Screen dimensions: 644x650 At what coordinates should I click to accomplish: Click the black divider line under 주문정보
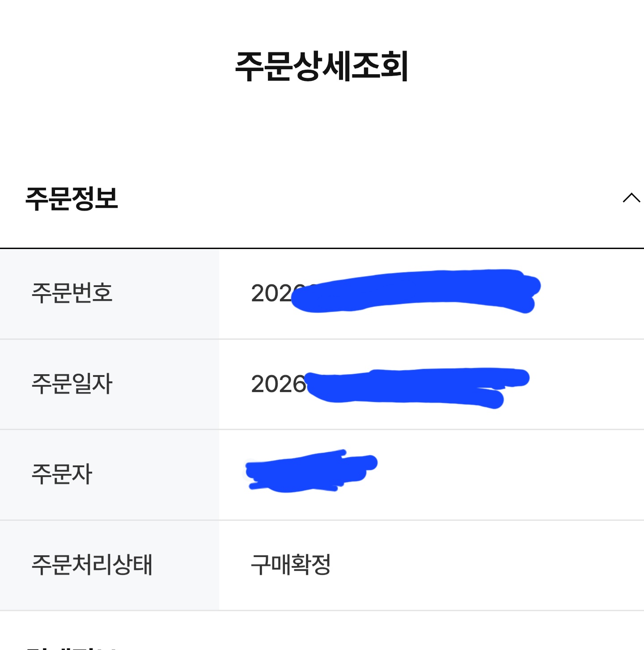[x=322, y=248]
